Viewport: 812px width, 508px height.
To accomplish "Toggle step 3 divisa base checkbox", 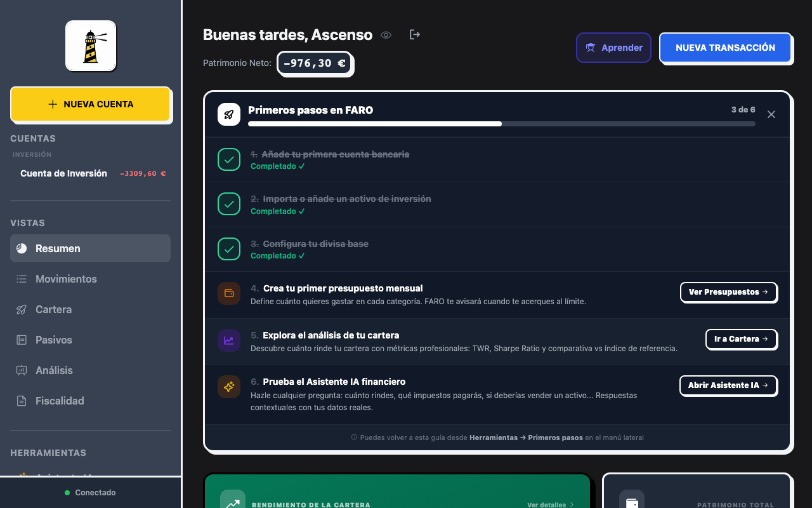I will 229,249.
